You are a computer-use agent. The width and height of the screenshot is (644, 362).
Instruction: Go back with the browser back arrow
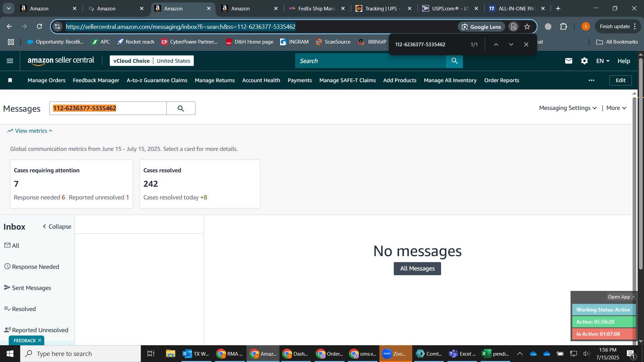click(9, 26)
